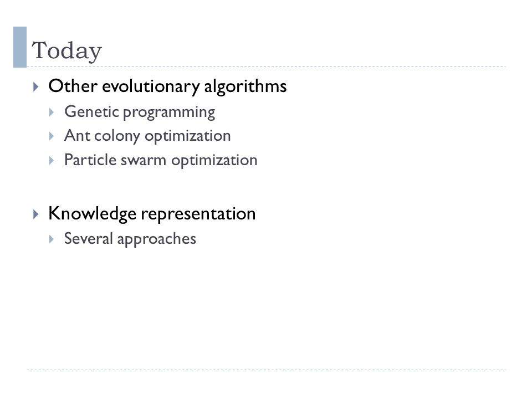The height and width of the screenshot is (399, 532).
Task: Select the arrow bullet beside Several approaches
Action: pyautogui.click(x=51, y=239)
